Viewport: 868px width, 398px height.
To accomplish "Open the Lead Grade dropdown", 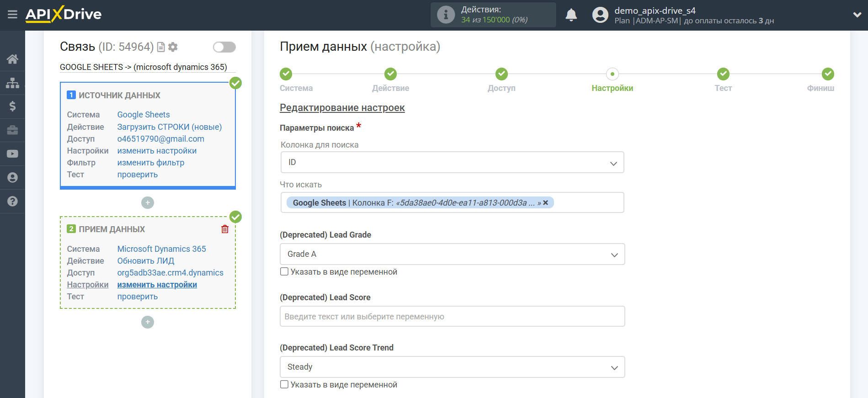I will pyautogui.click(x=452, y=254).
